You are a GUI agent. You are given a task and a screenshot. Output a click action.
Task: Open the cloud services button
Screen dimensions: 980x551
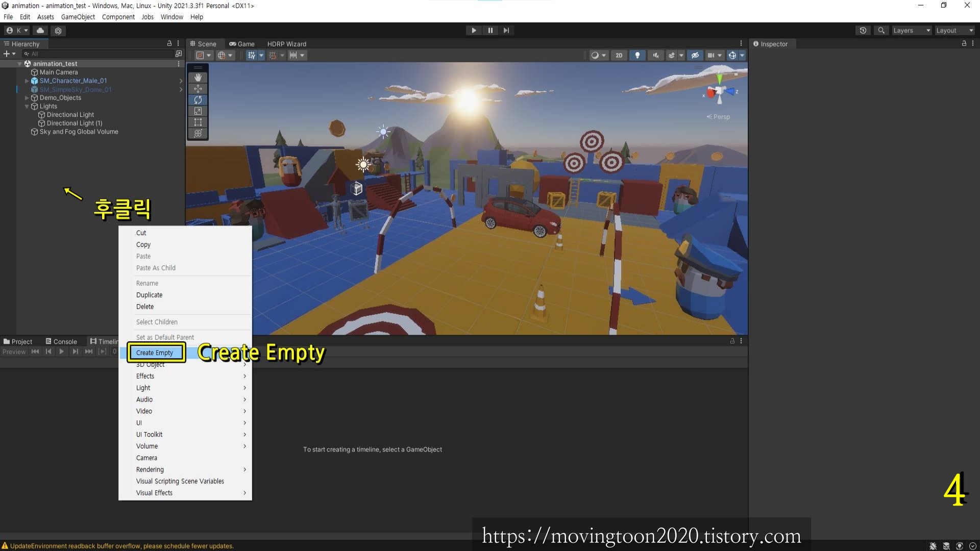pyautogui.click(x=40, y=31)
